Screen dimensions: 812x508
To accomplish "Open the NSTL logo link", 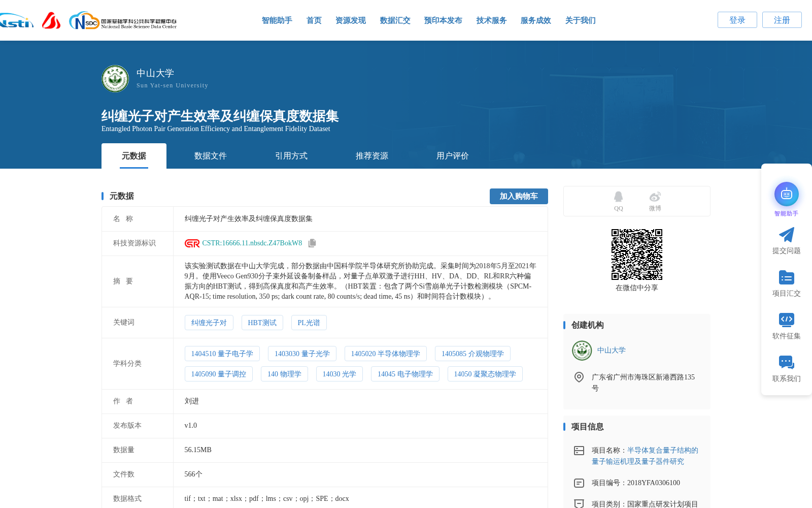I will coord(16,21).
